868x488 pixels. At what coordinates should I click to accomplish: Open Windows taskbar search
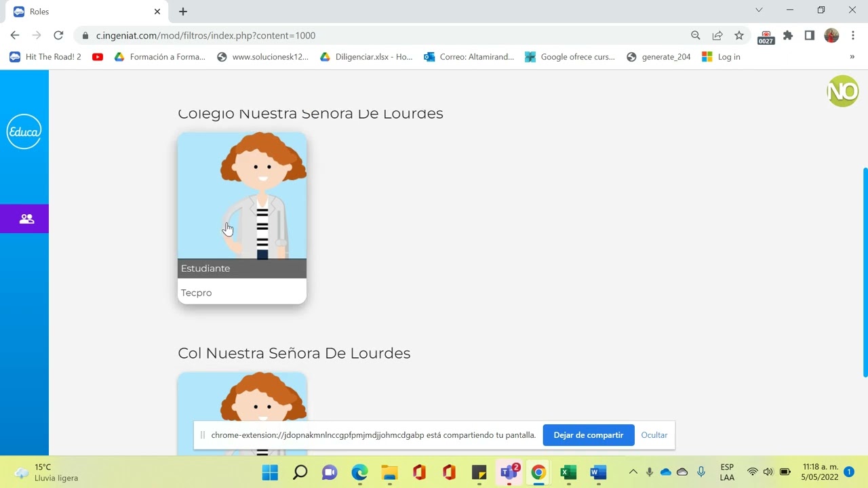pyautogui.click(x=300, y=472)
